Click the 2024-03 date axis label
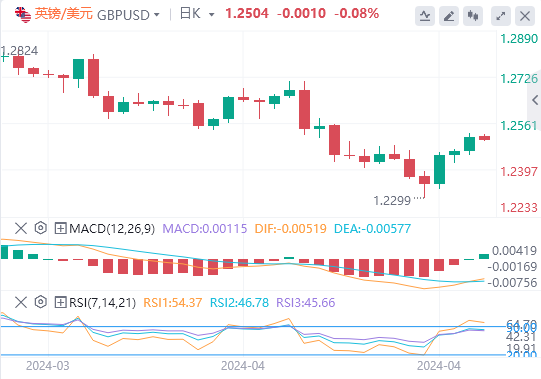The width and height of the screenshot is (541, 379). (x=48, y=366)
